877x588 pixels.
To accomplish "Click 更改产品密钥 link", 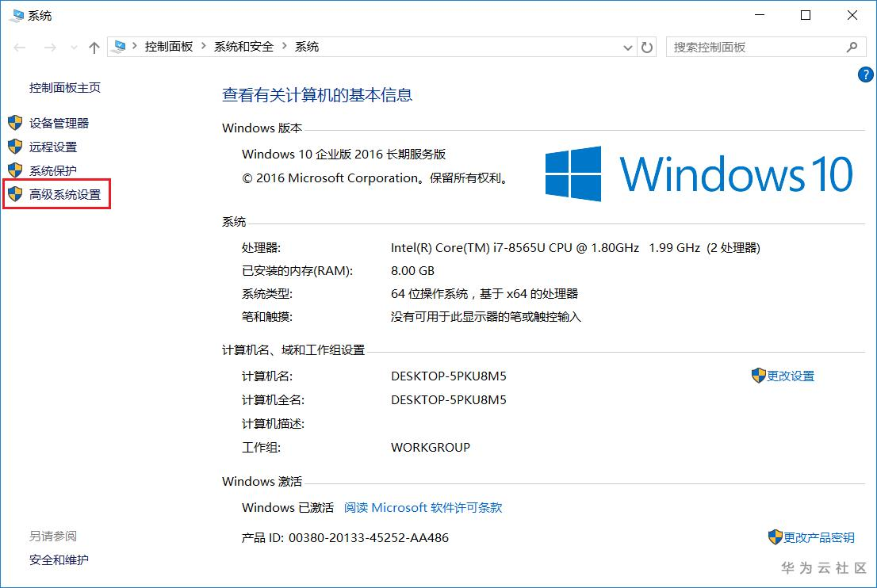I will click(819, 538).
